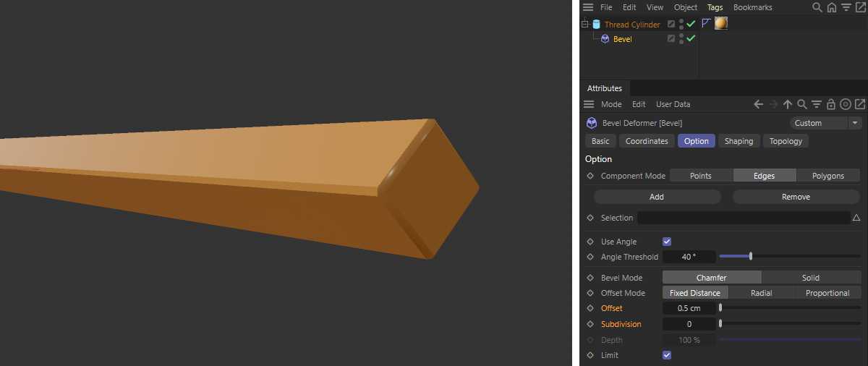Open the Object menu in Object Manager

click(686, 7)
